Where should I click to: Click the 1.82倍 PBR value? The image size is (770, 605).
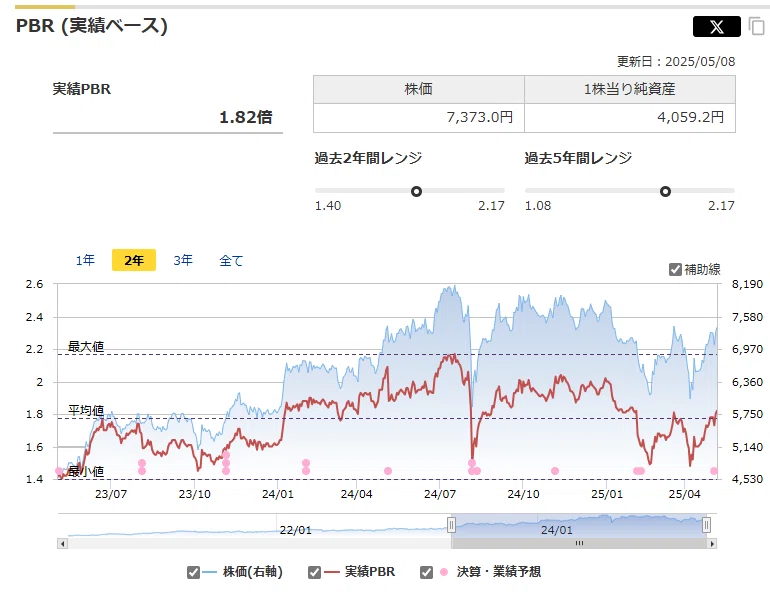[x=246, y=117]
